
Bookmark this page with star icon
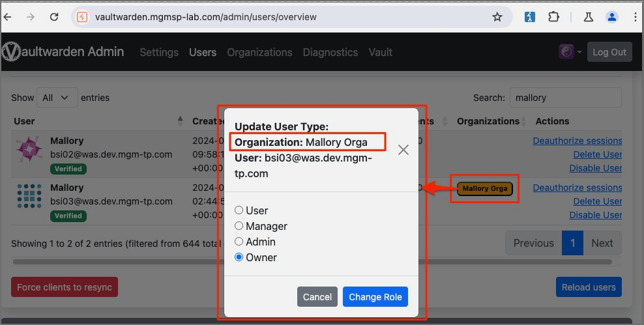[x=497, y=17]
